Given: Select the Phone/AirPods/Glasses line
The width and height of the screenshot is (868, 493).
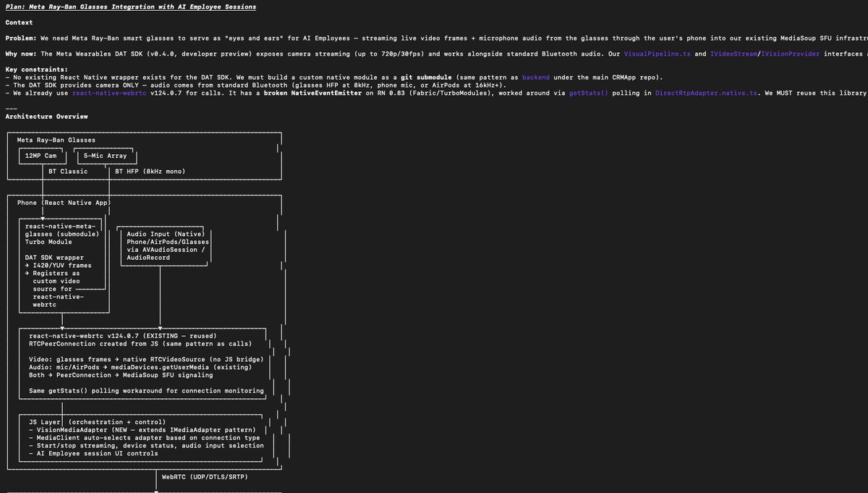Looking at the screenshot, I should click(x=167, y=242).
